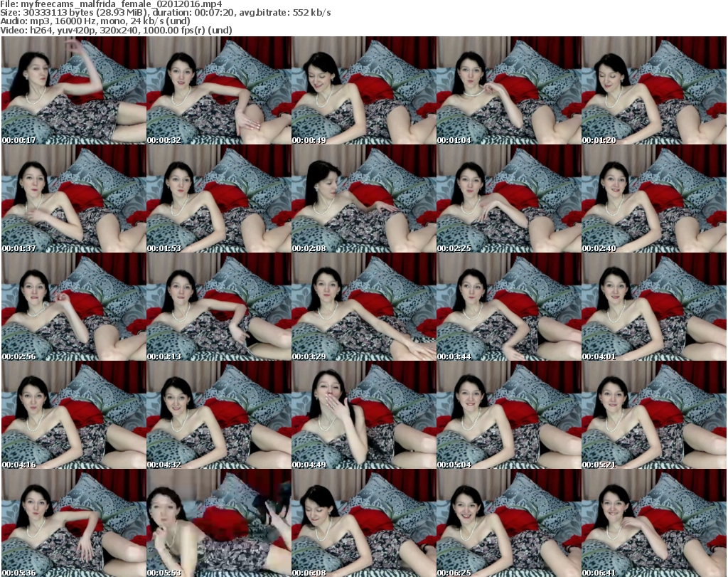
Task: Select the thumbnail frame stamped 00:06:41
Action: click(x=654, y=523)
